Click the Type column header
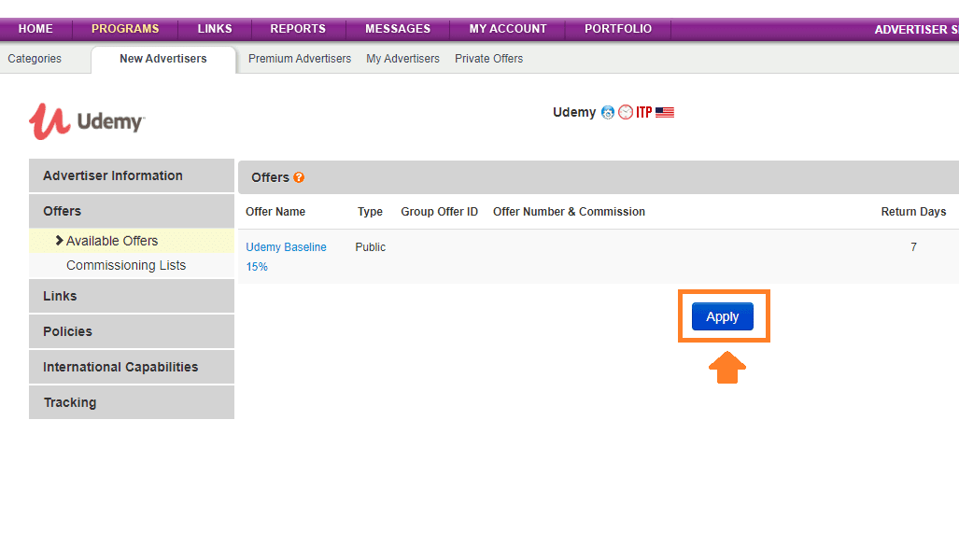This screenshot has height=560, width=959. click(370, 212)
